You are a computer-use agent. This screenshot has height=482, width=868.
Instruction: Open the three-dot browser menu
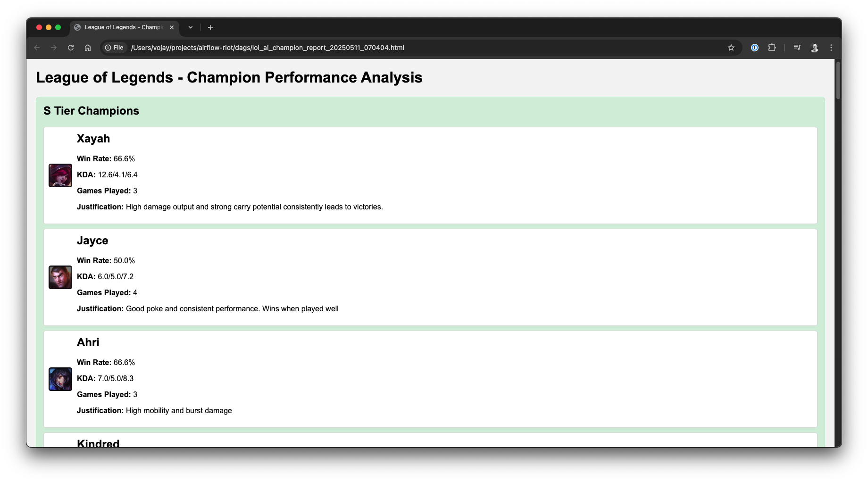(x=832, y=48)
